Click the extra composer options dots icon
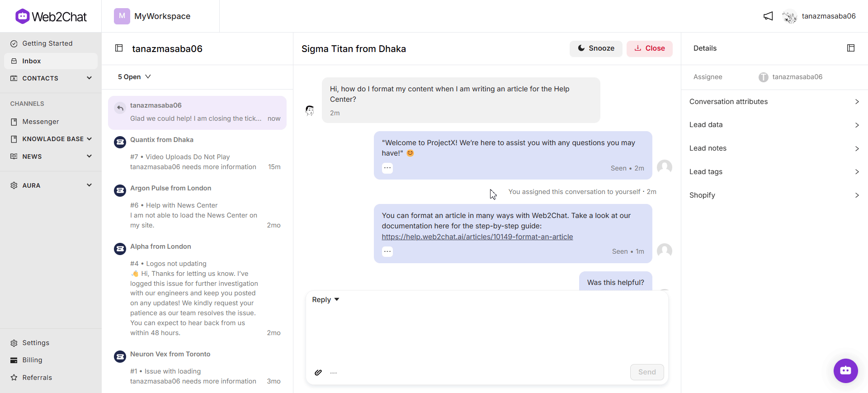 [334, 373]
